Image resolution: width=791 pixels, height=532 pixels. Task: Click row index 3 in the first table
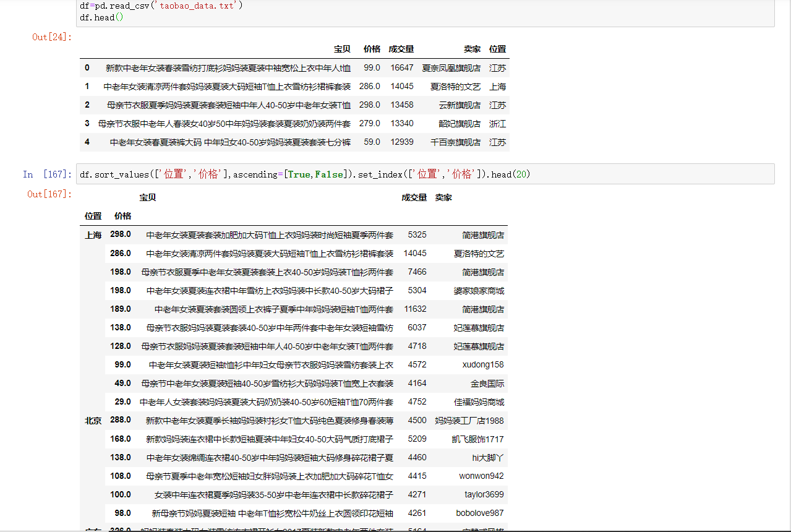click(x=87, y=123)
